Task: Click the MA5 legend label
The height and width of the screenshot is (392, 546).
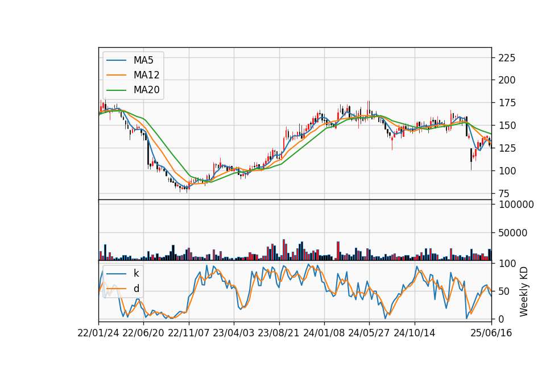Action: point(143,60)
